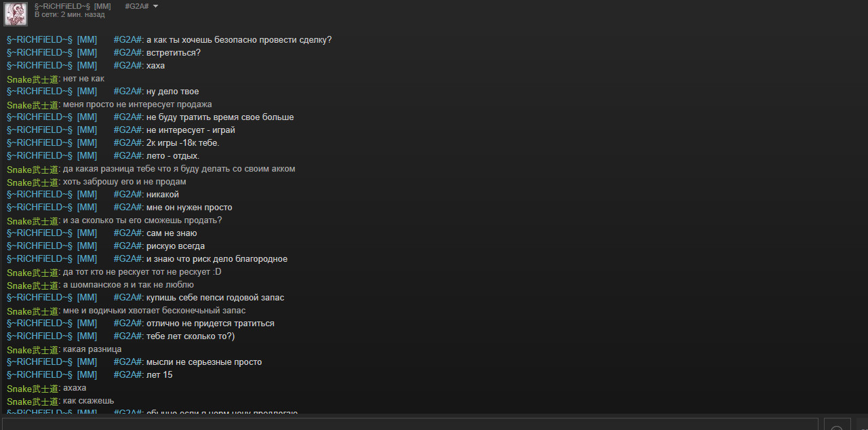This screenshot has width=868, height=430.
Task: Click the 'В сети: 2 мин. назад' status text
Action: (x=70, y=14)
